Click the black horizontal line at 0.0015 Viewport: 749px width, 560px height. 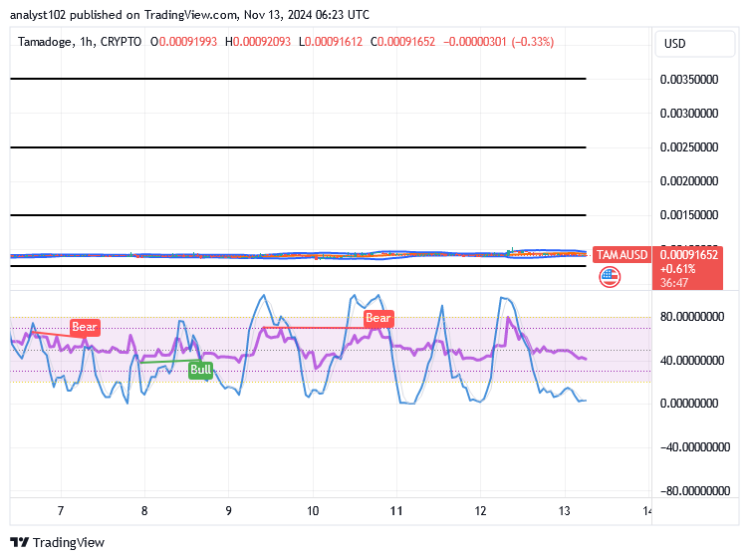(x=298, y=215)
